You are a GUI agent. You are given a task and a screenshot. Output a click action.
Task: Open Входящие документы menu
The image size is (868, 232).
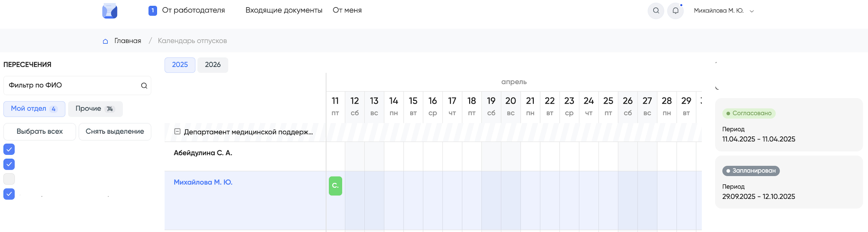pos(283,10)
